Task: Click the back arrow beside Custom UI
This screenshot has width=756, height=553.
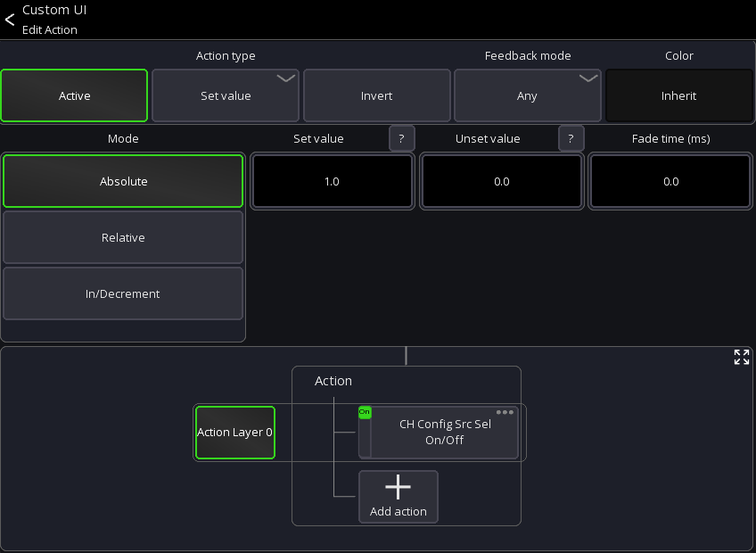Action: 10,20
